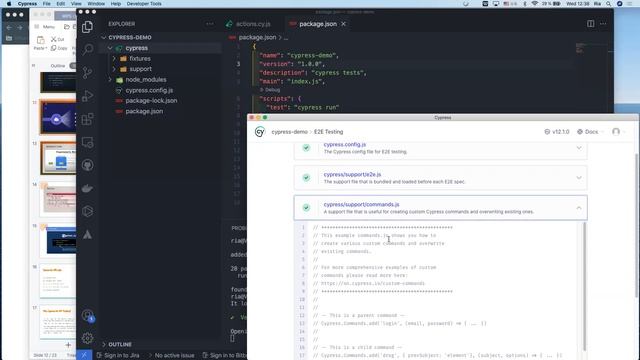Open the Source Control view
Image resolution: width=640 pixels, height=360 pixels.
click(87, 73)
